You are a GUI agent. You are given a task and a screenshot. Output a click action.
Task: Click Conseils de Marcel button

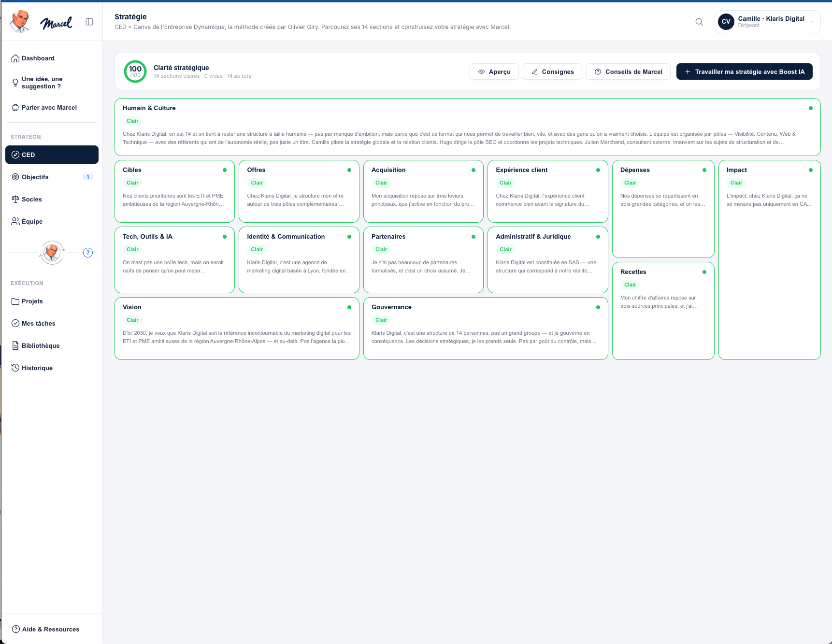coord(628,72)
